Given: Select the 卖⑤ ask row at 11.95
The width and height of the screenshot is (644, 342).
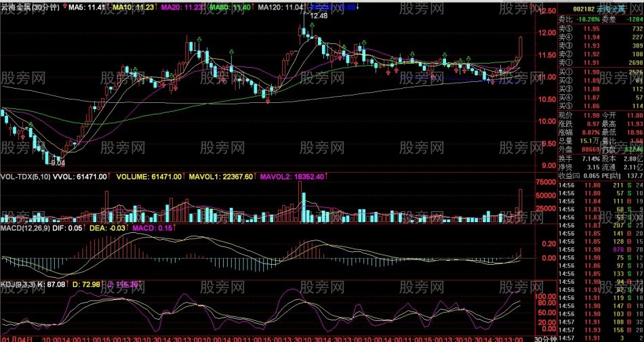Looking at the screenshot, I should pos(601,28).
